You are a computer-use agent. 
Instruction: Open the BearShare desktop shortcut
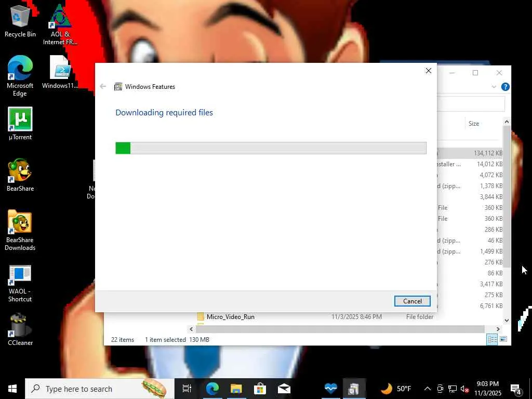tap(20, 175)
